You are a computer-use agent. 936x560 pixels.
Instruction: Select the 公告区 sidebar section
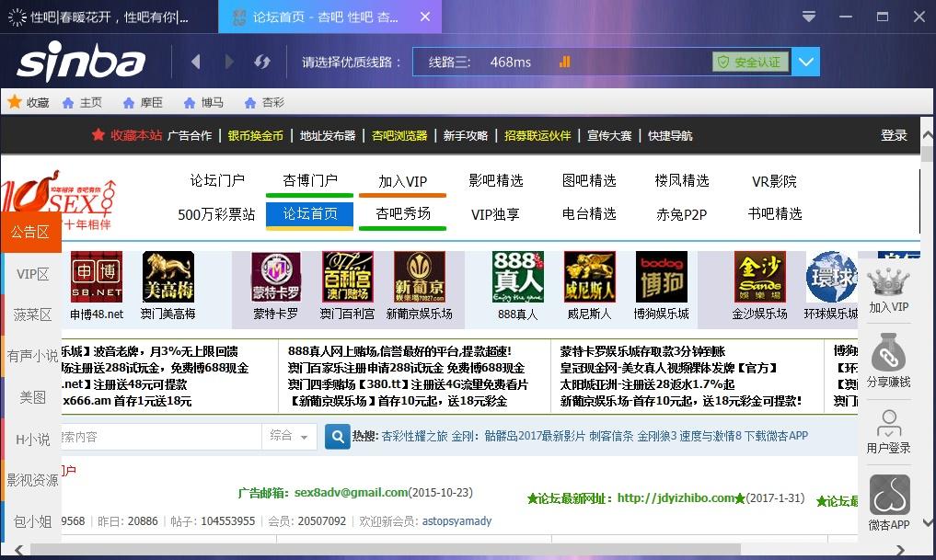30,232
